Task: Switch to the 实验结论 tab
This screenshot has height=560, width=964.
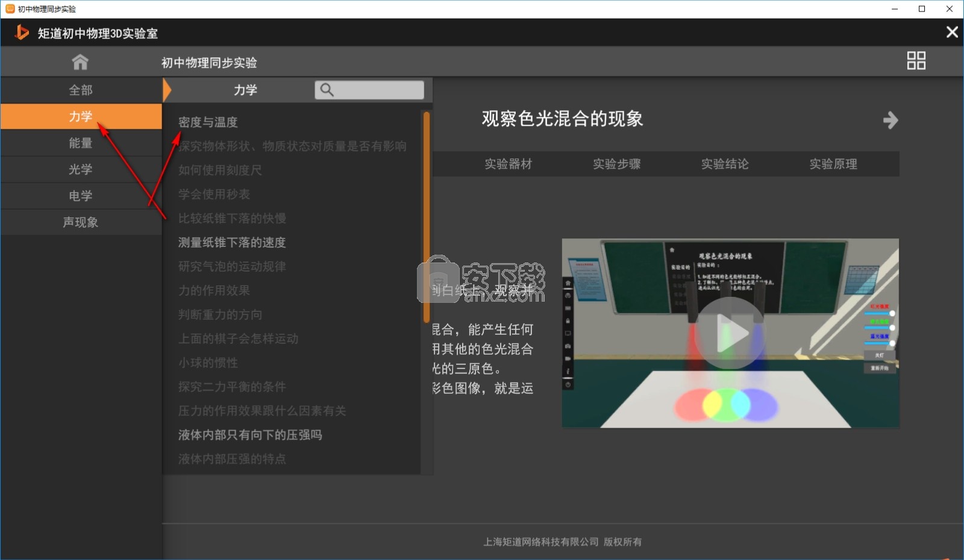Action: (x=725, y=164)
